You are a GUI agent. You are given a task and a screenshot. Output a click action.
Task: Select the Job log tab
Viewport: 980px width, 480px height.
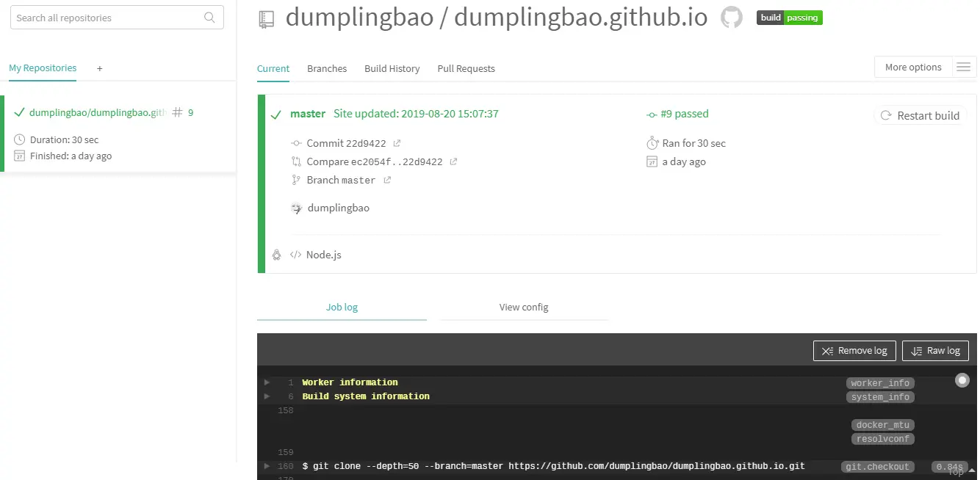342,307
